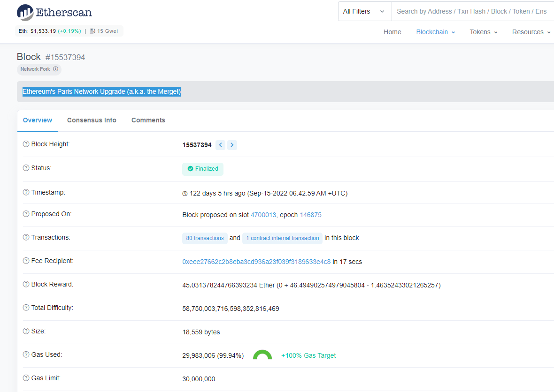Expand the Blockchain menu
Image resolution: width=554 pixels, height=392 pixels.
click(435, 32)
